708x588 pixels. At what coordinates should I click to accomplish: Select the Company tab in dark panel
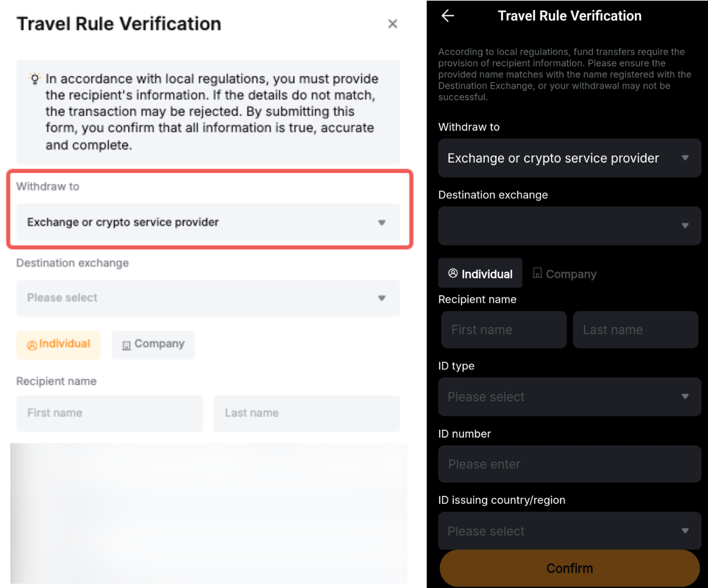click(565, 274)
